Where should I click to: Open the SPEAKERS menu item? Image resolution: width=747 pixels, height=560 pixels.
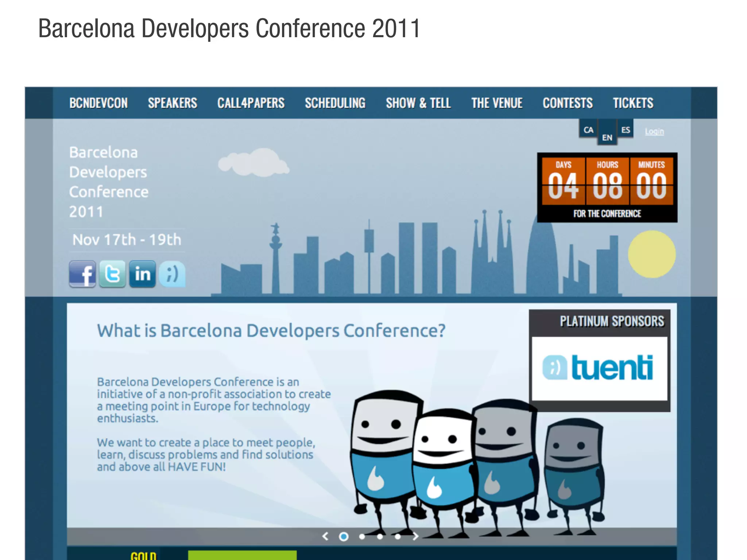[173, 103]
